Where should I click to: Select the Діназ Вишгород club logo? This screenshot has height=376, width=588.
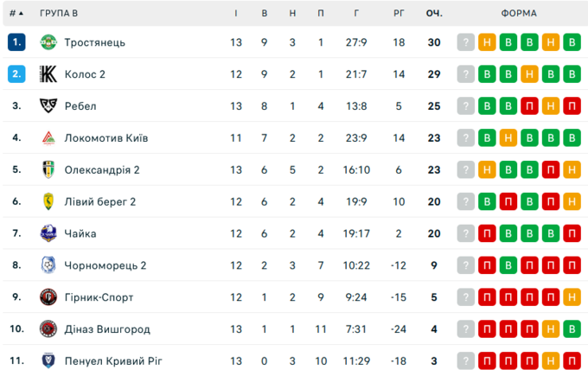click(x=48, y=329)
